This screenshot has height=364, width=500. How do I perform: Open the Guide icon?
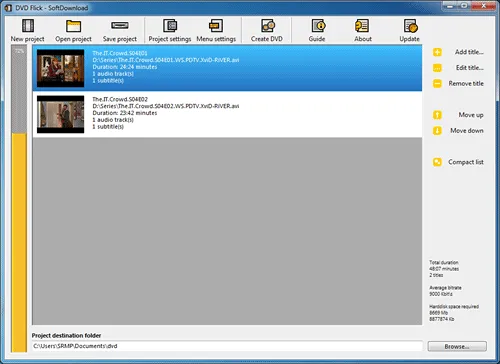[x=318, y=26]
